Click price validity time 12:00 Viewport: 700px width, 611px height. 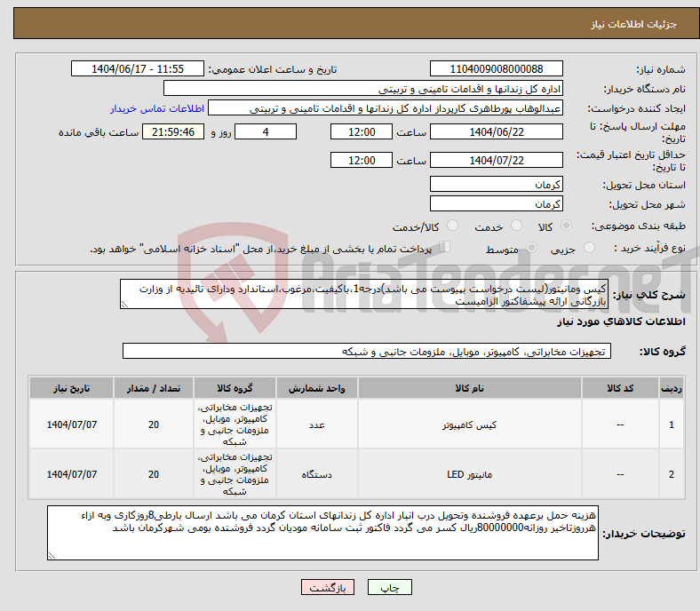coord(362,160)
